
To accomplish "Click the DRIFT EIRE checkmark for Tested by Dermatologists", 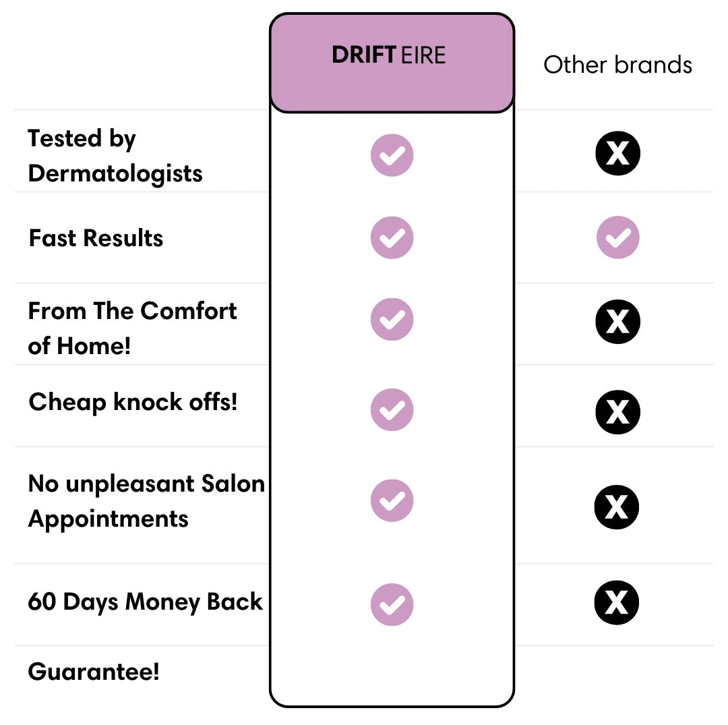I will point(392,155).
